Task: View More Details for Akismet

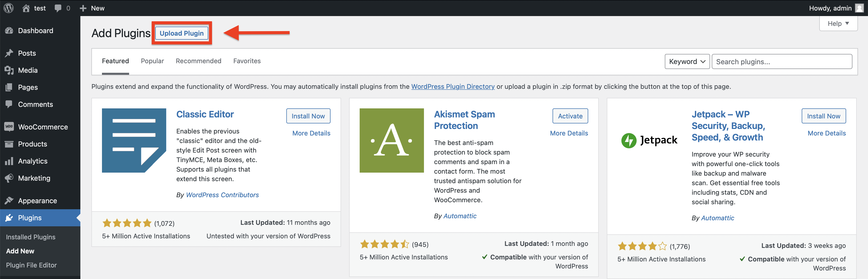Action: tap(569, 133)
